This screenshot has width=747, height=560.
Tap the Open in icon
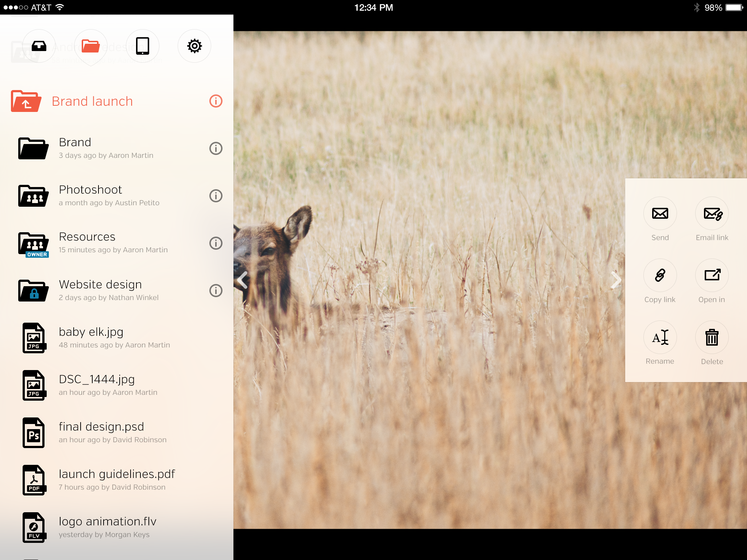click(x=712, y=275)
